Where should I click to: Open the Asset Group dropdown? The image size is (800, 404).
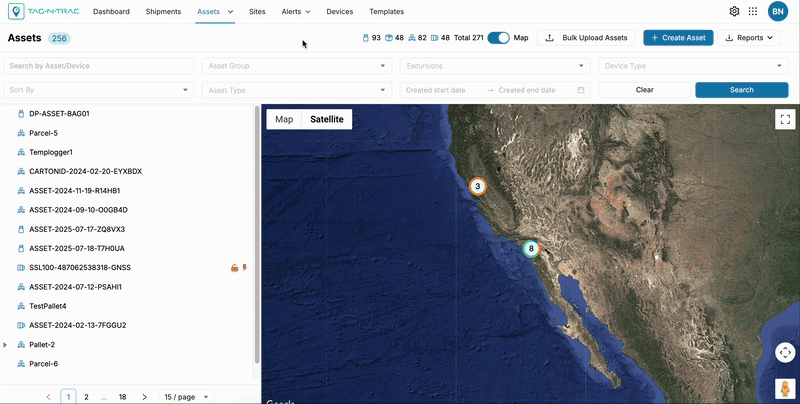coord(297,66)
